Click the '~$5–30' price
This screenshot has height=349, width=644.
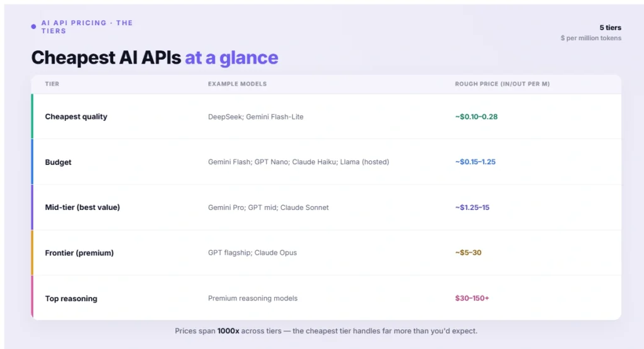click(468, 253)
